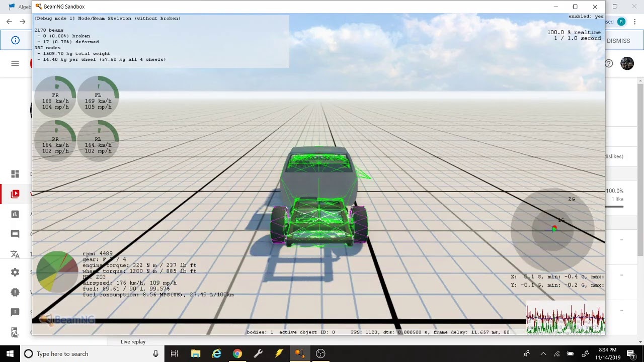
Task: Open the YouTube channel avatar menu
Action: [627, 63]
